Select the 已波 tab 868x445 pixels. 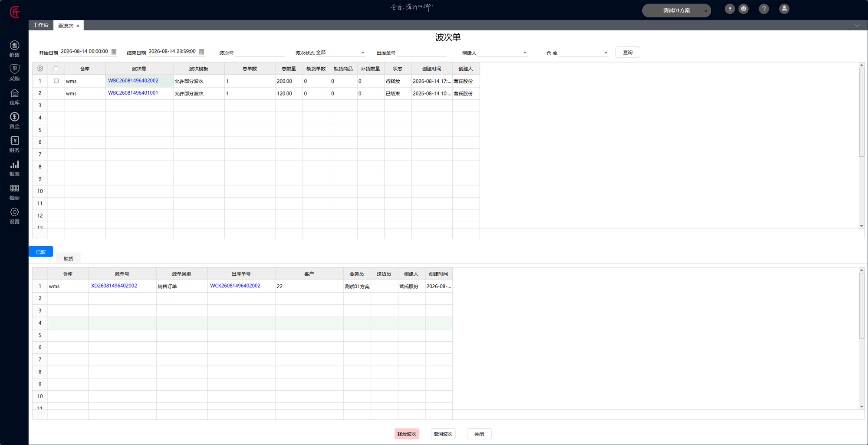41,252
